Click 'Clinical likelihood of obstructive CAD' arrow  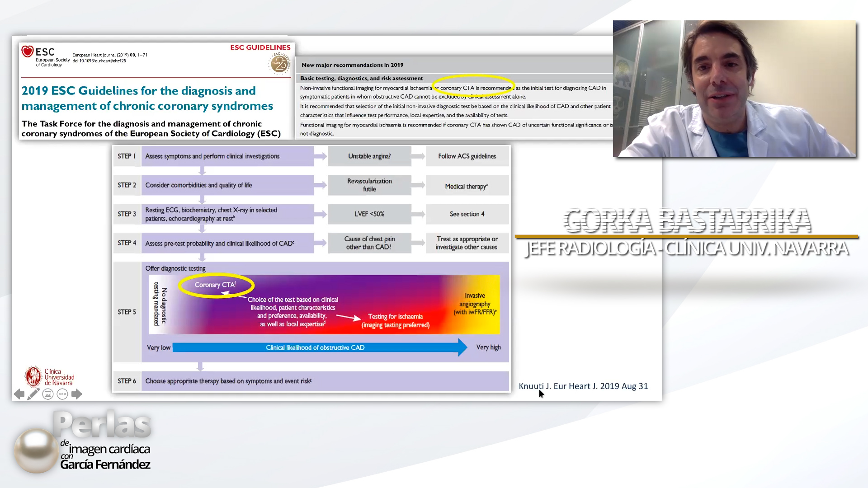click(x=320, y=347)
